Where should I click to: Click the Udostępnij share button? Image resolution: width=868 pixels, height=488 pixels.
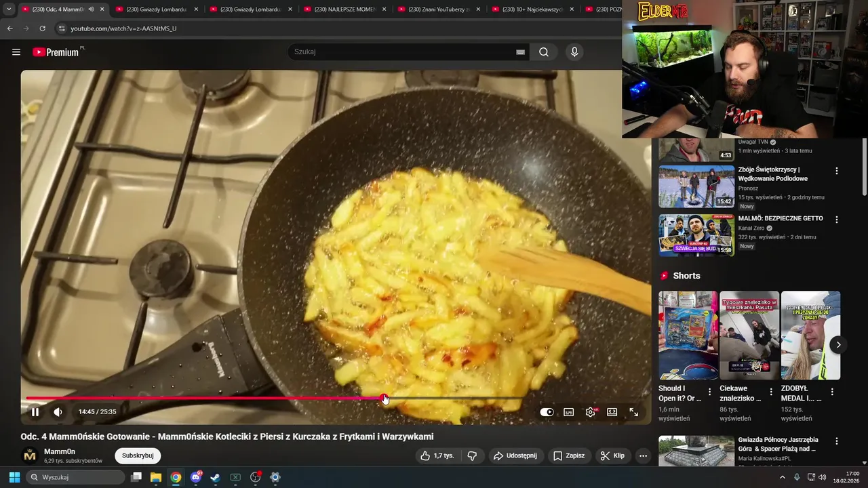(515, 455)
